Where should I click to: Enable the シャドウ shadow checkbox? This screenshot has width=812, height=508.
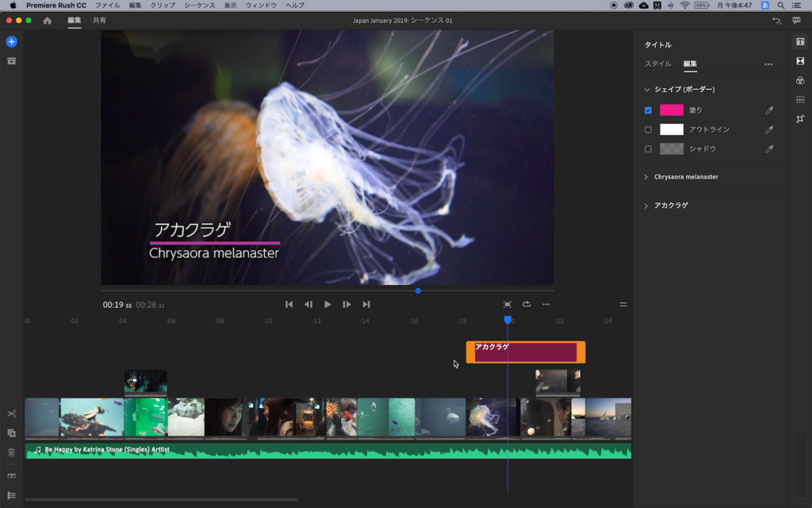(648, 149)
